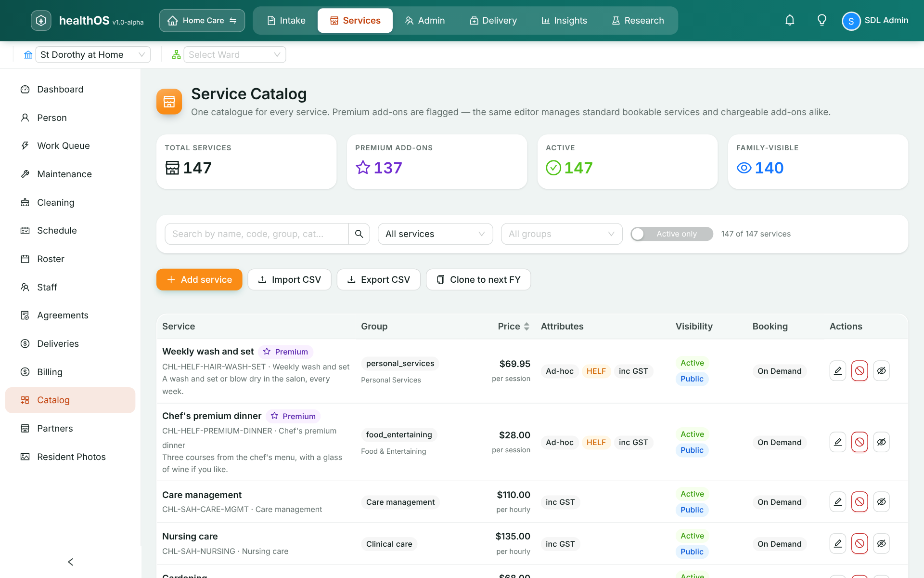Open the SDL Admin user avatar
This screenshot has height=578, width=924.
pyautogui.click(x=851, y=21)
